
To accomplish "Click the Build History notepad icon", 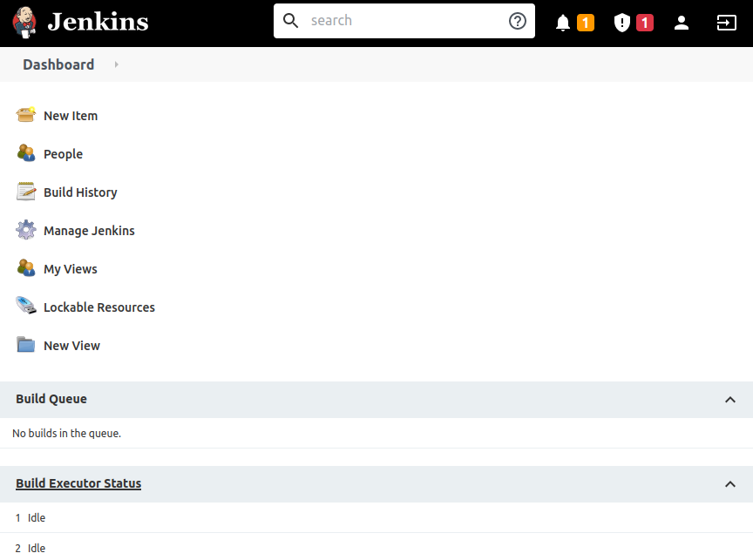I will point(26,192).
